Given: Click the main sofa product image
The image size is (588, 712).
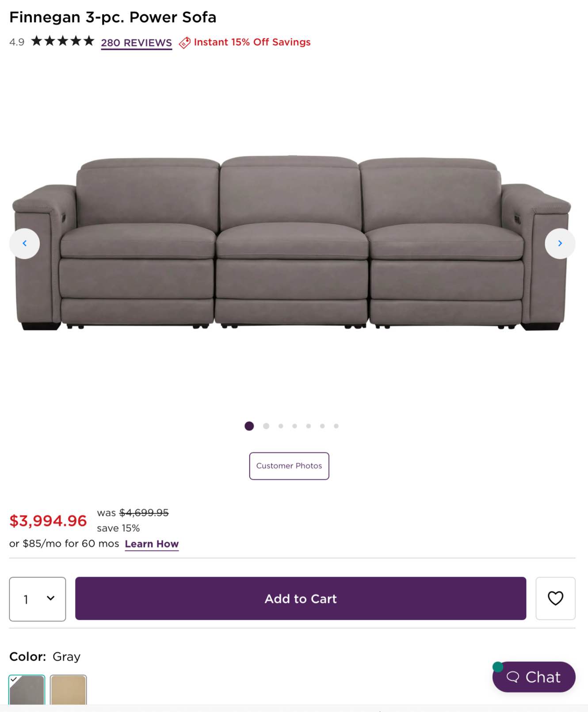Looking at the screenshot, I should (292, 243).
